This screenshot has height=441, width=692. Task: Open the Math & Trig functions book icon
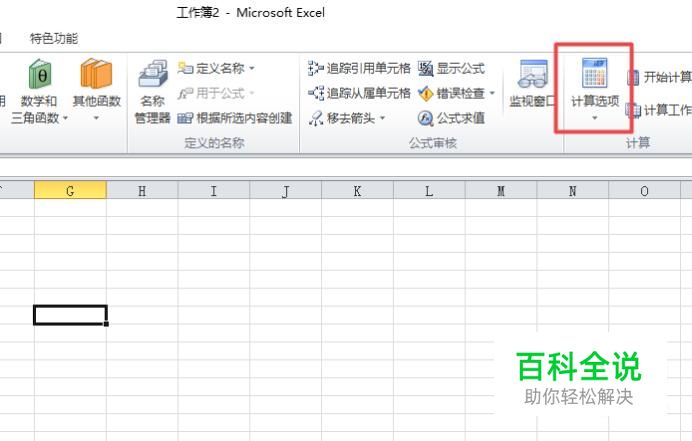coord(40,74)
